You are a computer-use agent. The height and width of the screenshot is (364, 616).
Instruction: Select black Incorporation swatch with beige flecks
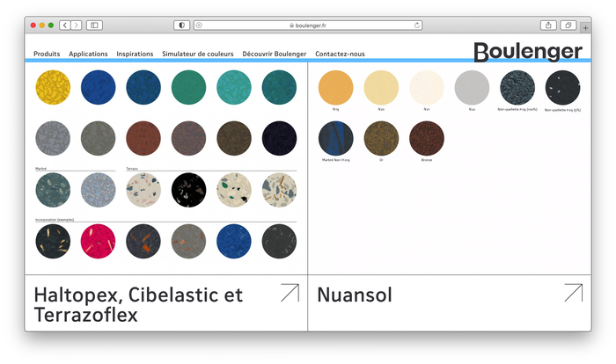[53, 241]
